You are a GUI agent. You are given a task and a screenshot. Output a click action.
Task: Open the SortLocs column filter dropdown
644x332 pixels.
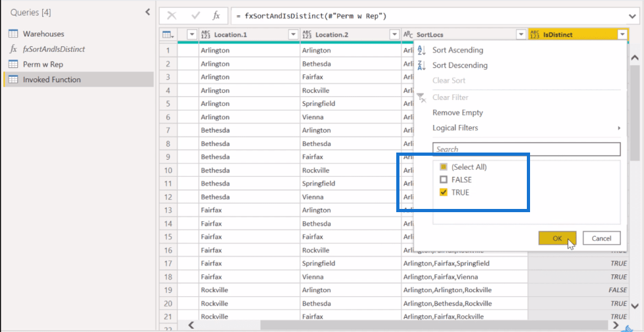point(521,35)
